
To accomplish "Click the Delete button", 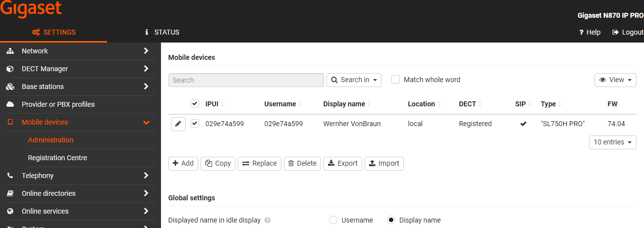I will (302, 163).
